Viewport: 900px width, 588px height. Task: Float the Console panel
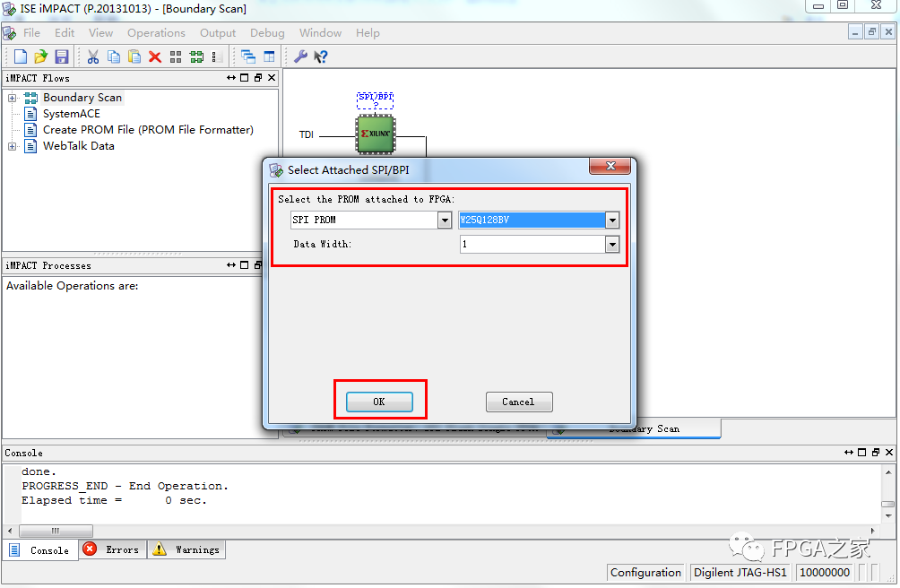point(876,452)
